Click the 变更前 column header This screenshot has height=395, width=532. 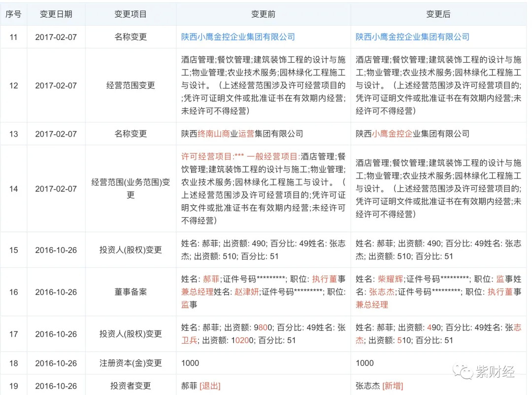(x=263, y=14)
